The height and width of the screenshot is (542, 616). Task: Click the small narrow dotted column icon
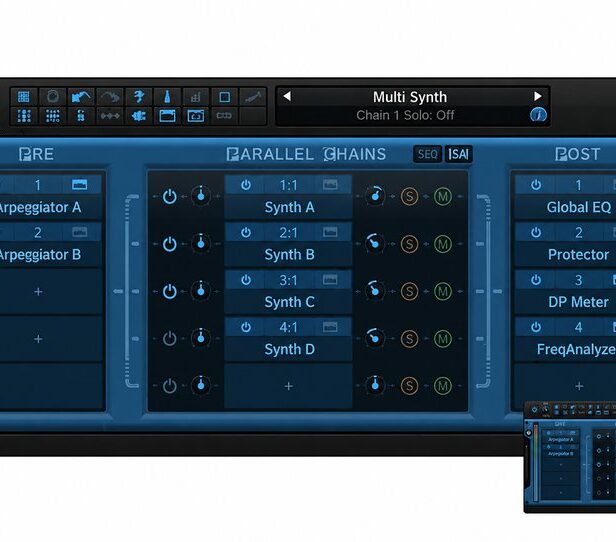(81, 116)
